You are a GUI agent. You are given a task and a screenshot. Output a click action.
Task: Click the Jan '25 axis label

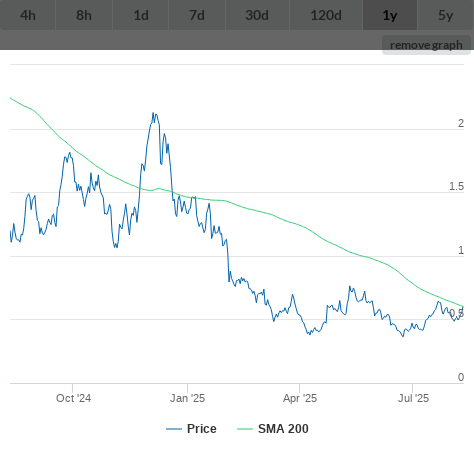coord(187,398)
